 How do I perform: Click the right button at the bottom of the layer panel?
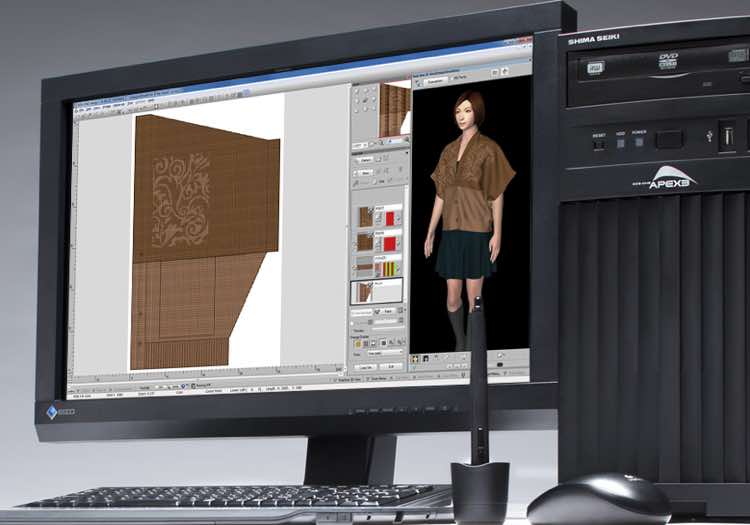(391, 366)
